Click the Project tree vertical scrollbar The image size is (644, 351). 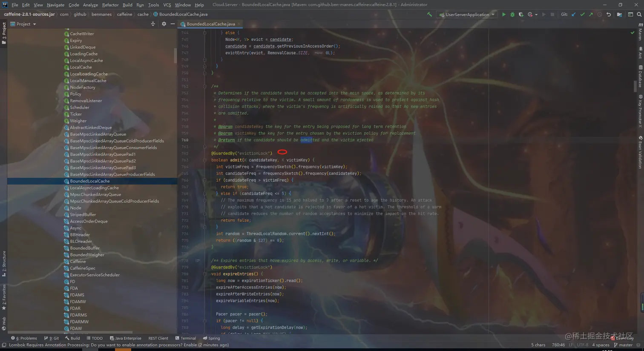(x=175, y=55)
